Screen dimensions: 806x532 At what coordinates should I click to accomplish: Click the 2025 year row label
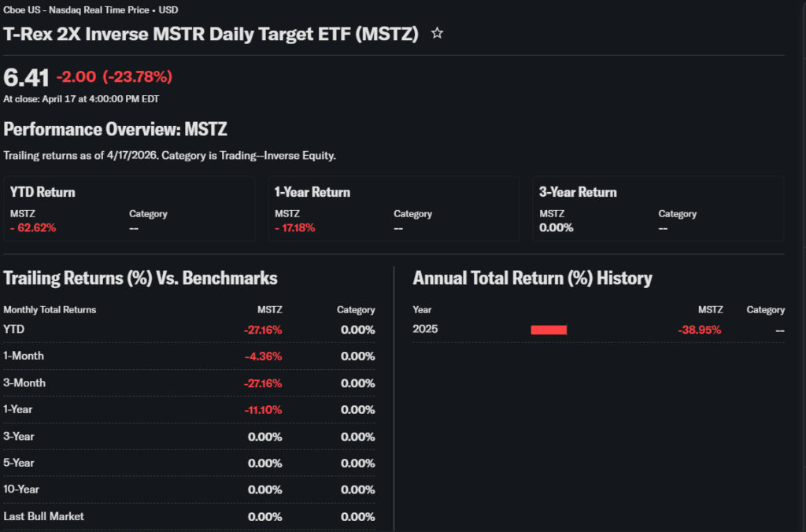click(x=425, y=329)
